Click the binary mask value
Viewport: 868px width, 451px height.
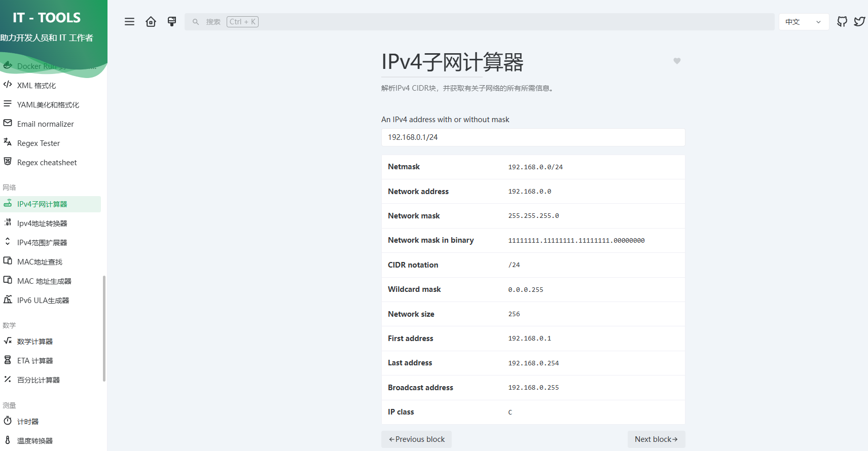[x=576, y=241]
